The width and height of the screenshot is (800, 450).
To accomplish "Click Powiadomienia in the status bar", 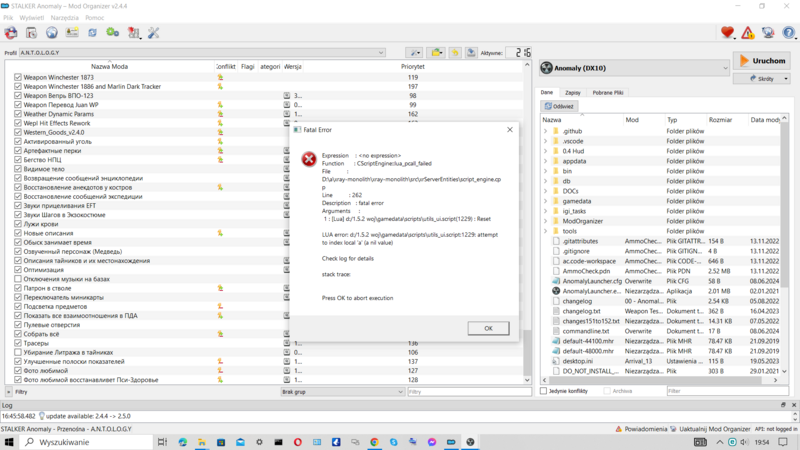I will (641, 429).
